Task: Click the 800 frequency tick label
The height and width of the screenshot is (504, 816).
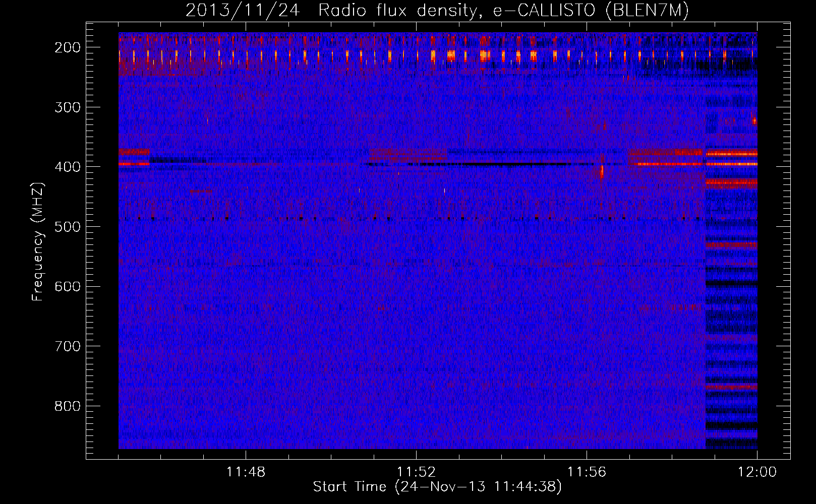Action: [68, 406]
